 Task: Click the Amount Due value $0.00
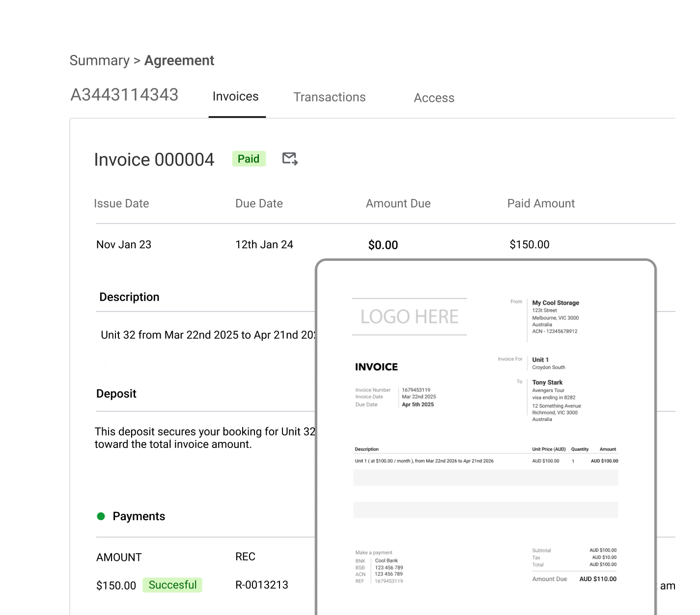(383, 245)
